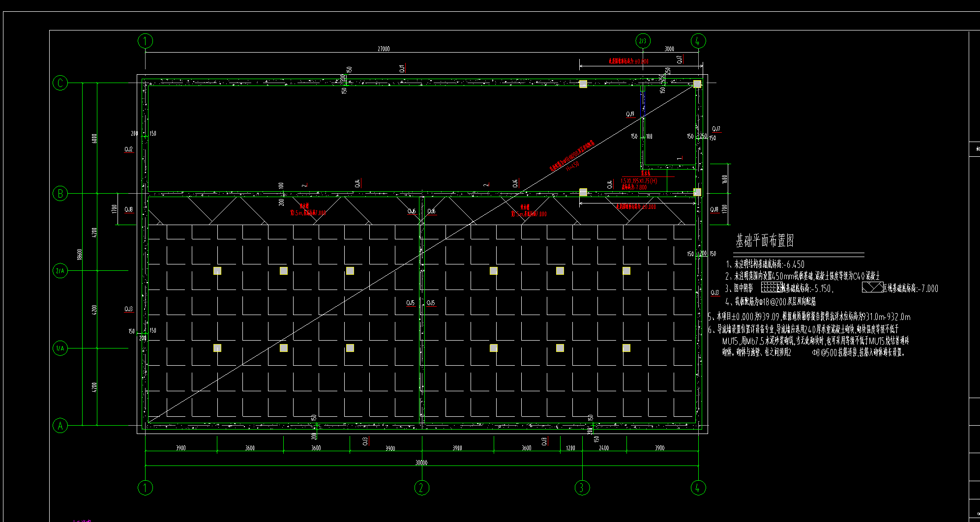Select the column at axes B and 3
Image resolution: width=980 pixels, height=522 pixels.
(583, 192)
